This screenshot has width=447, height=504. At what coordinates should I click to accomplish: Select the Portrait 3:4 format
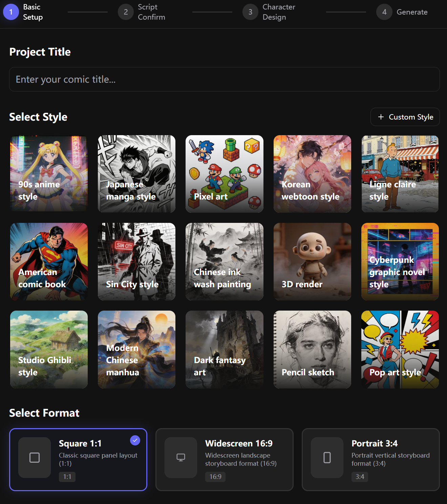370,459
